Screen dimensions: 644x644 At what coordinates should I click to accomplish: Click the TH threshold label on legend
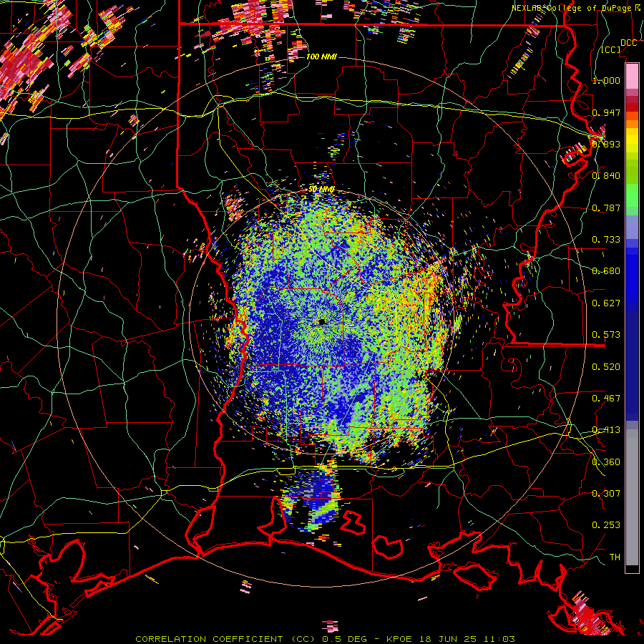click(615, 557)
